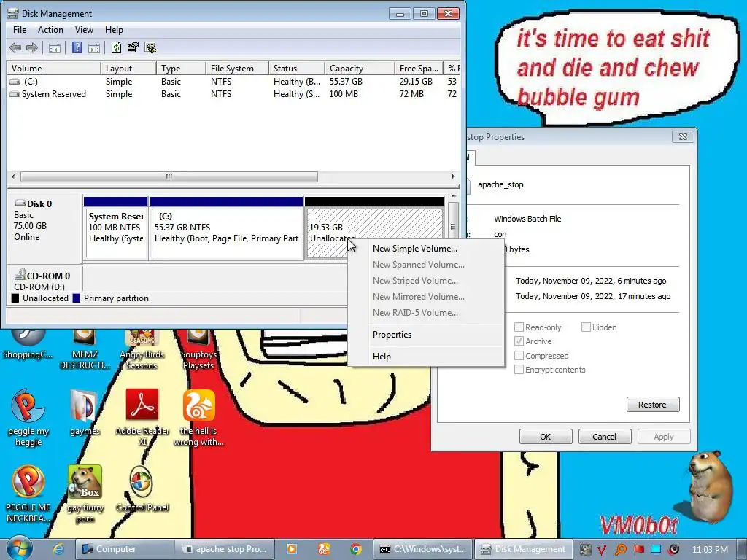Click the Windows Start orb
Image resolution: width=747 pixels, height=560 pixels.
pos(19,548)
